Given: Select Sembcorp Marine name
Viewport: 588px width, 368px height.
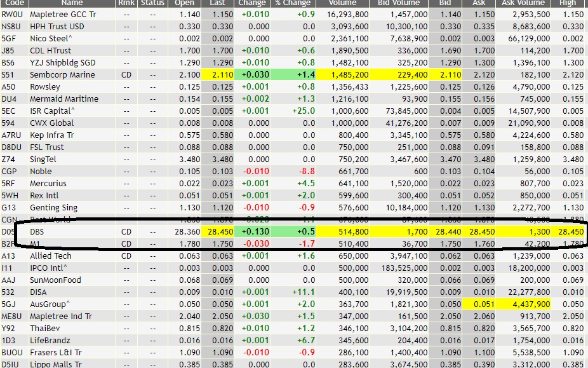Looking at the screenshot, I should tap(62, 74).
